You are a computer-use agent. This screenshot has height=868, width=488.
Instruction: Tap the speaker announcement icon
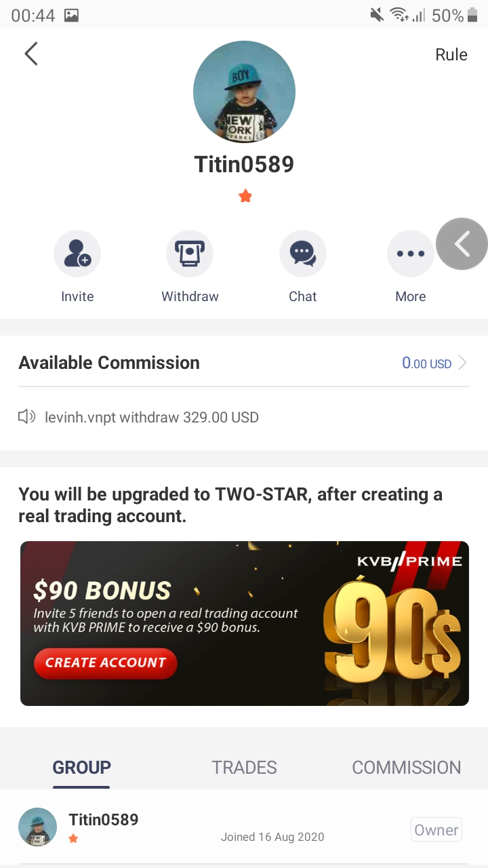(x=27, y=417)
